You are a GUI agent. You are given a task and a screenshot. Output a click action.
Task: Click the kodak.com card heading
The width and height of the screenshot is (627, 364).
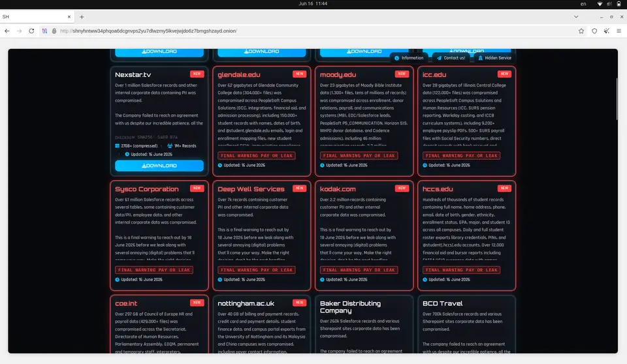[x=338, y=189]
